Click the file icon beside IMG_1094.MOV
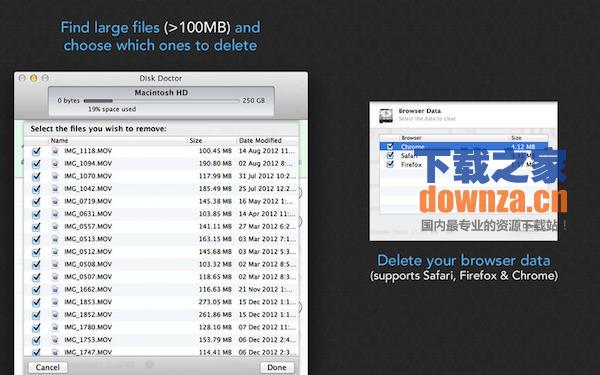Viewport: 600px width, 375px height. 55,163
